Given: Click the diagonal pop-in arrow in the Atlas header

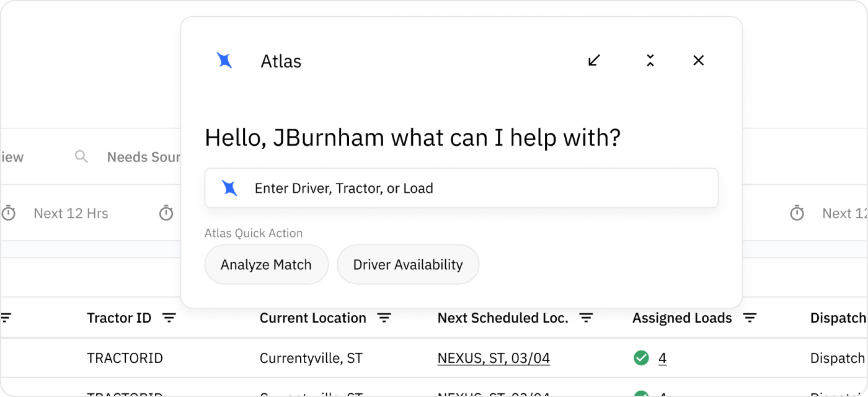Looking at the screenshot, I should 594,60.
